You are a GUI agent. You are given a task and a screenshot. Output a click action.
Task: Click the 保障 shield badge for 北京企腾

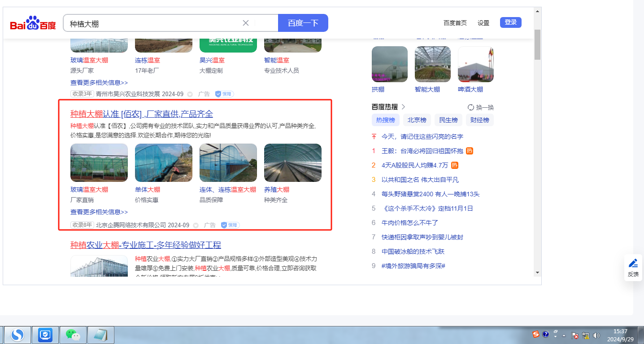pos(230,225)
